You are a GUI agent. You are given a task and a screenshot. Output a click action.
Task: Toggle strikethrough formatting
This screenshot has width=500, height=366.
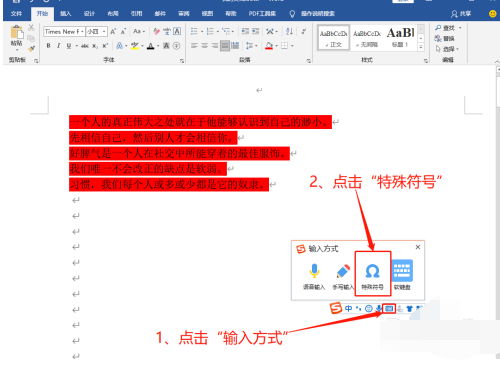(85, 46)
